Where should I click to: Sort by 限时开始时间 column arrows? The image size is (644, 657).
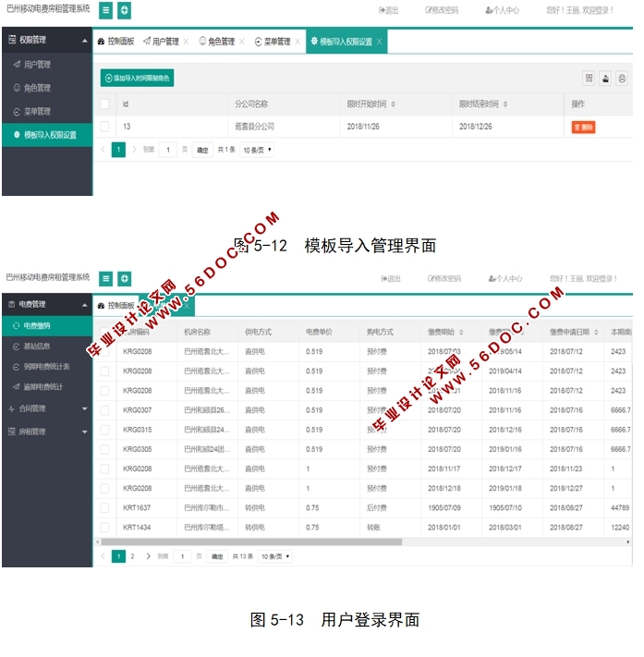point(393,103)
